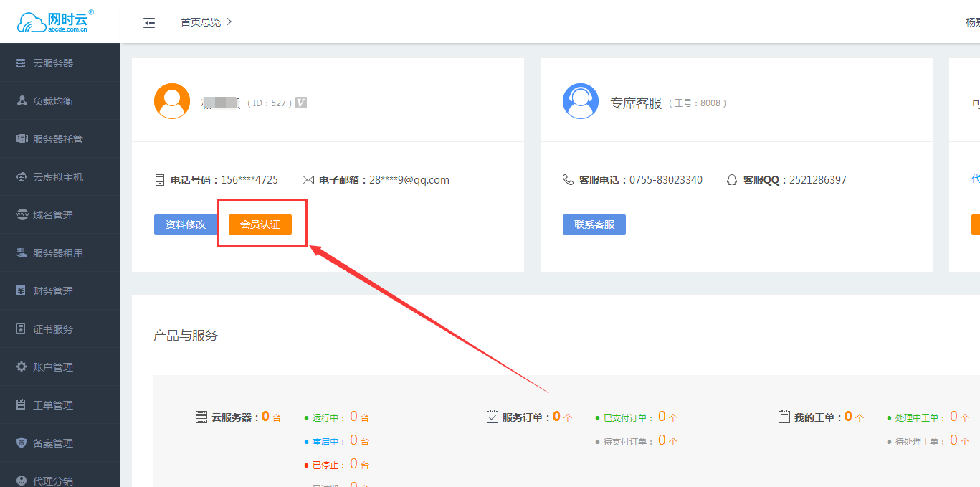Click the 备案管理 shield icon

(21, 443)
